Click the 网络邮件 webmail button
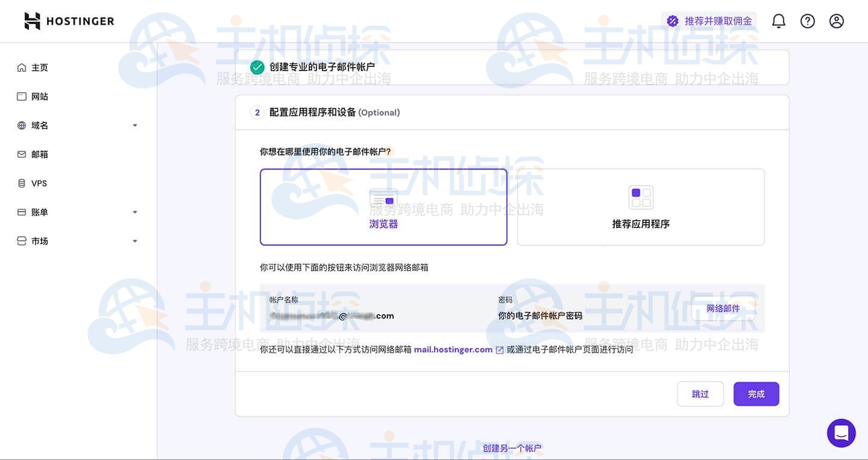This screenshot has width=868, height=460. click(723, 309)
